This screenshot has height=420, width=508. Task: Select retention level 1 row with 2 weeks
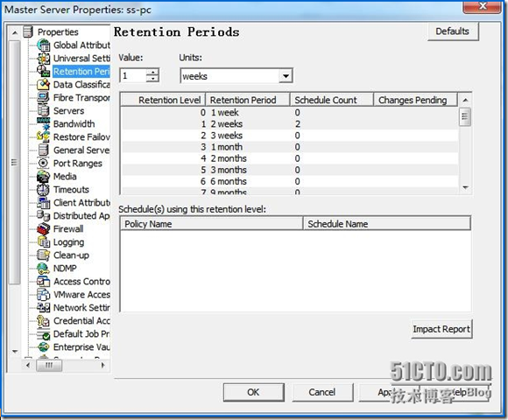(x=289, y=124)
